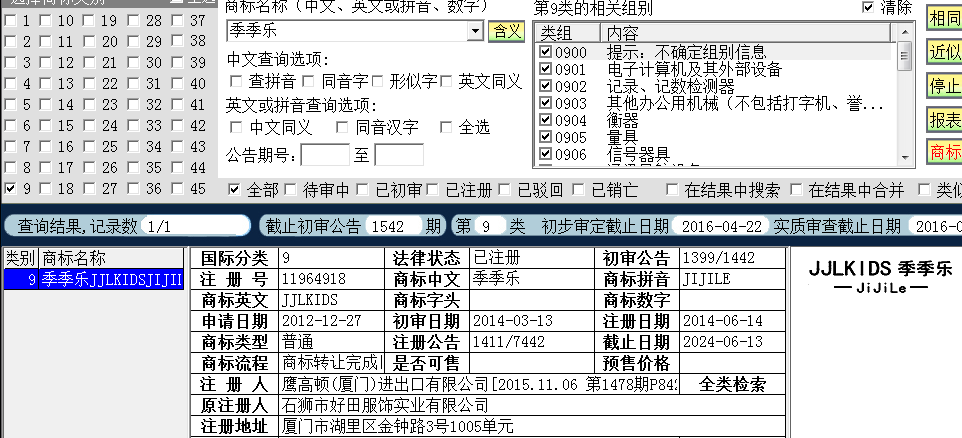
Task: Check the 全选 option for English queries
Action: coord(446,128)
